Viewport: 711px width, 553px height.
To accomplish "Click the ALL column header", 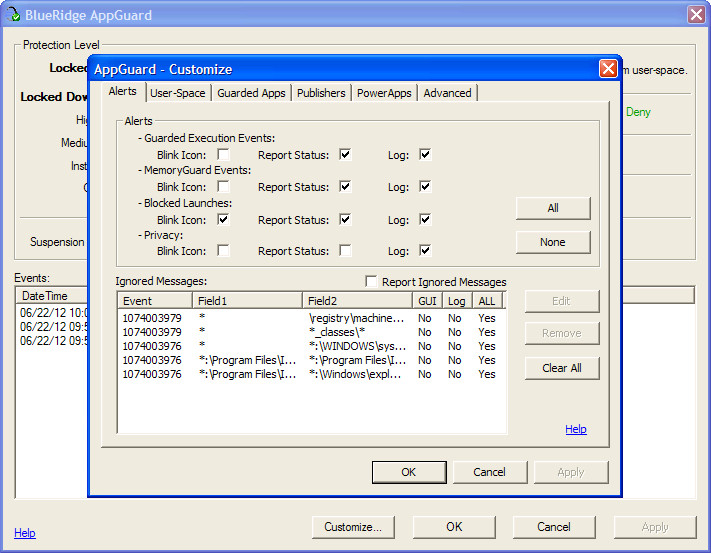I will [487, 301].
